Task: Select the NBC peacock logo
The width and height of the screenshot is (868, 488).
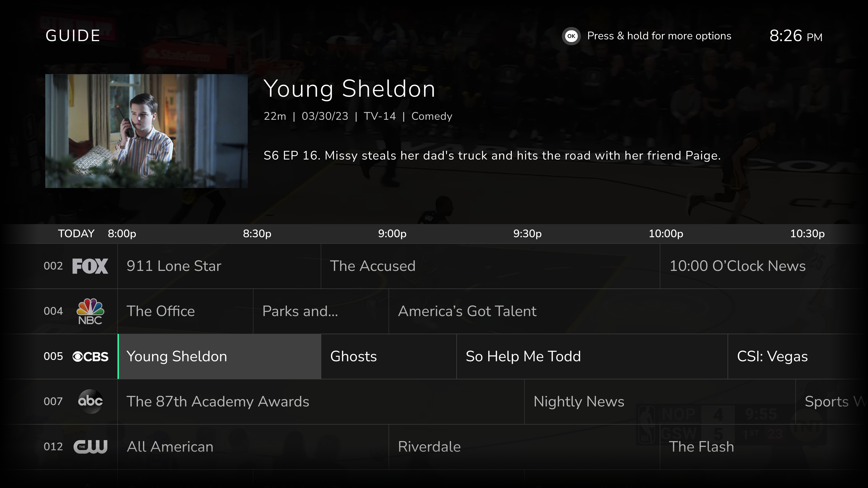Action: [x=90, y=311]
